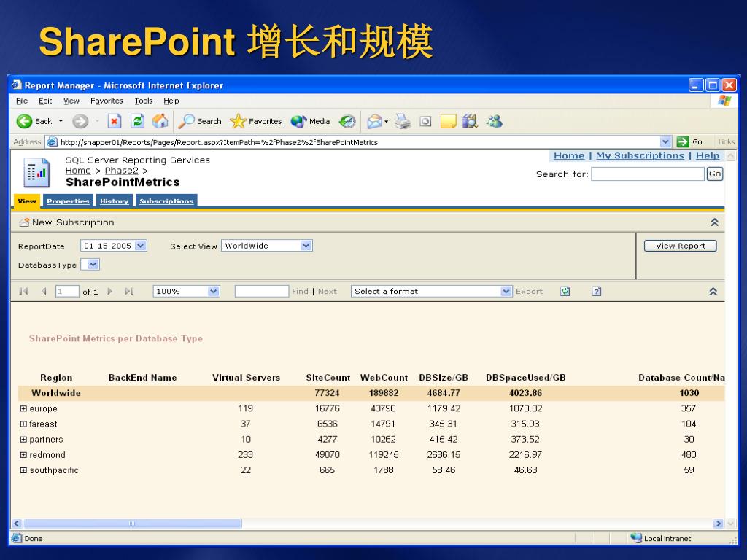Stop page loading with red X icon
The width and height of the screenshot is (747, 560).
115,122
